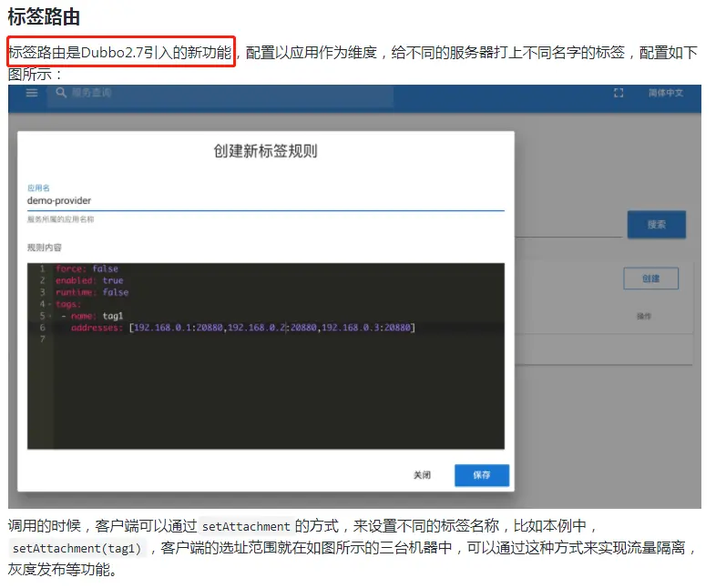The image size is (716, 588).
Task: Click address 192.168.0.1:20880 in editor
Action: pyautogui.click(x=178, y=328)
